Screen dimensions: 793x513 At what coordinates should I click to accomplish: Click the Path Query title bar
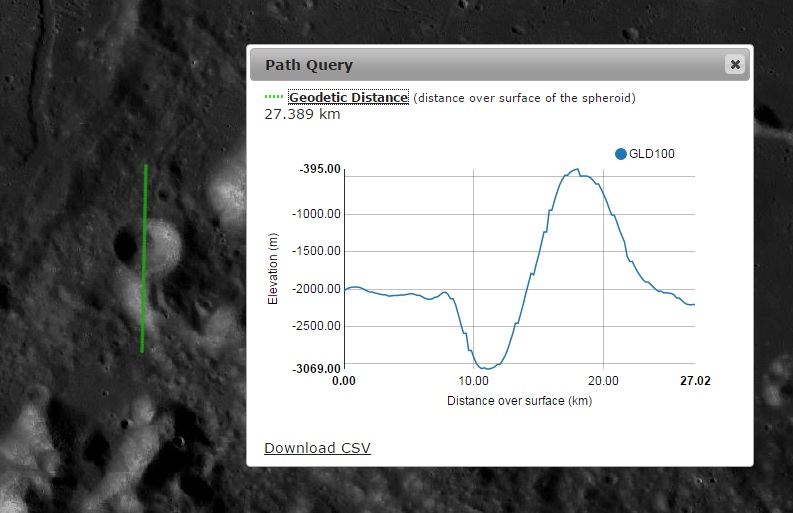pos(480,65)
